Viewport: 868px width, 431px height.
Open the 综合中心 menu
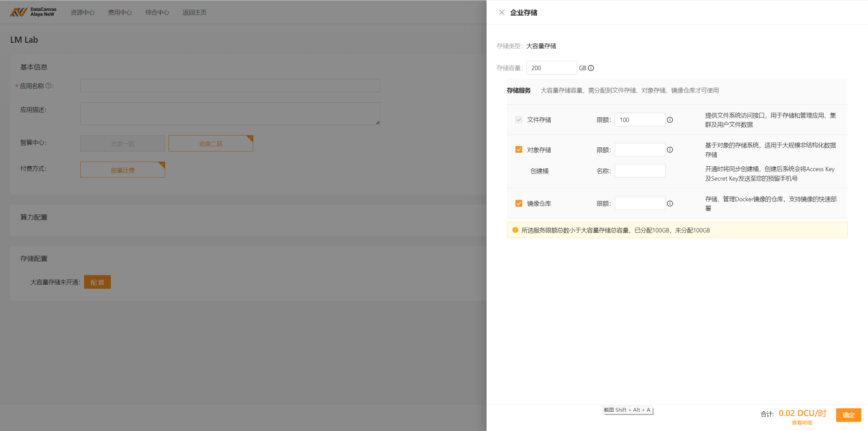click(x=157, y=13)
